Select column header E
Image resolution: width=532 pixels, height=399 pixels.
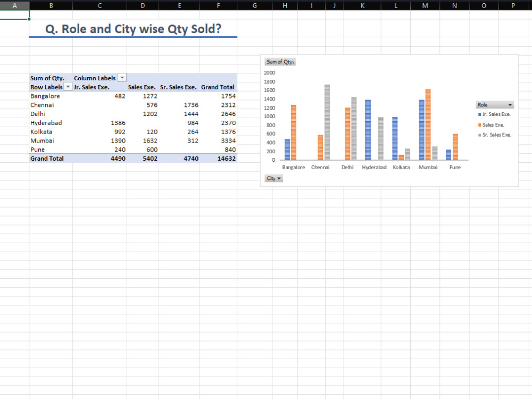point(179,5)
